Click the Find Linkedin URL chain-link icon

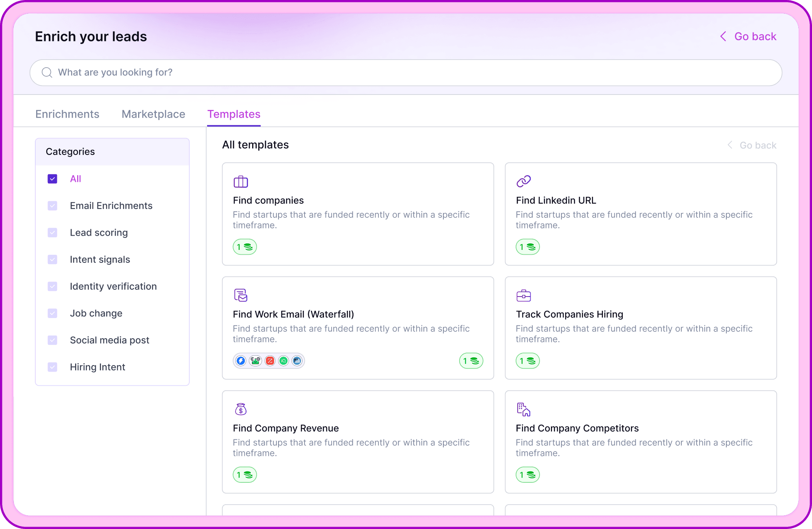[x=524, y=181]
